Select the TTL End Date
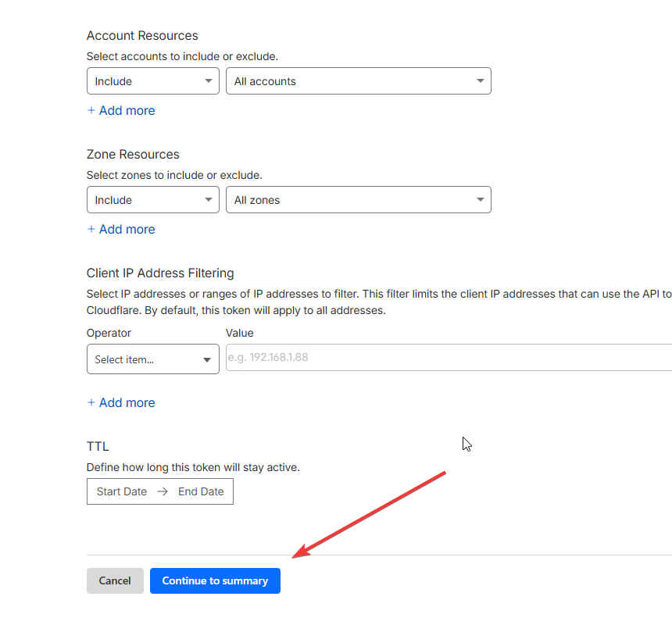 coord(201,492)
